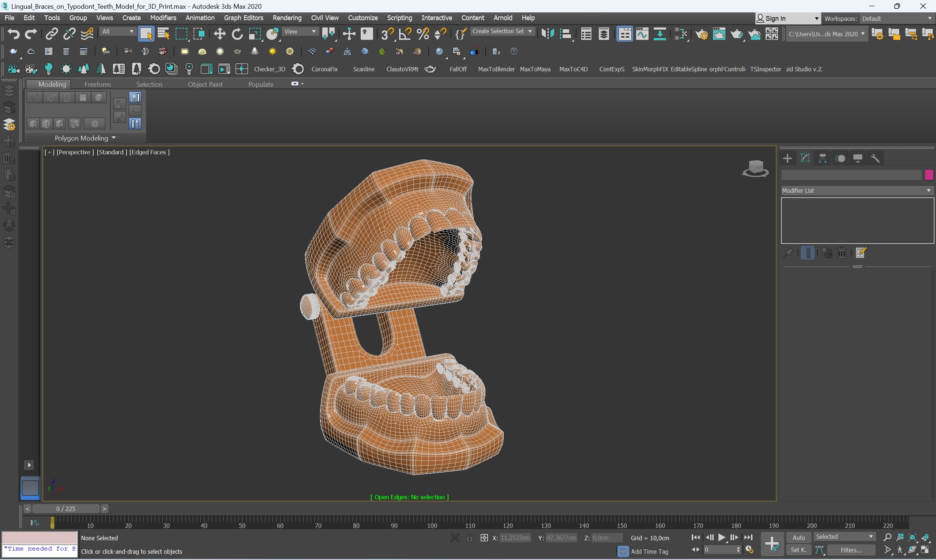Select the Select and Link tool
Image resolution: width=936 pixels, height=560 pixels.
[52, 34]
